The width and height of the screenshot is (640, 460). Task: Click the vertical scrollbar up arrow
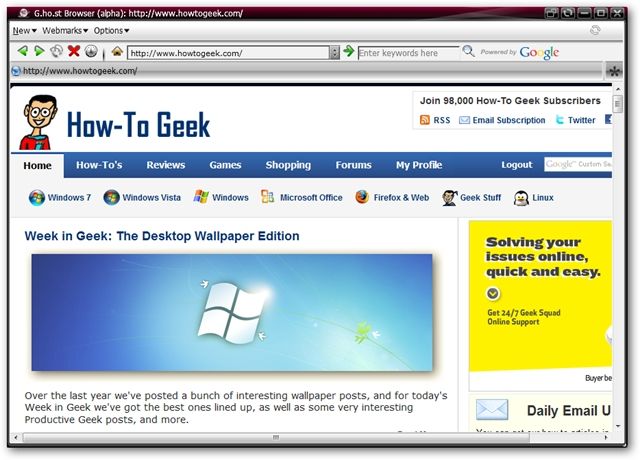click(x=618, y=89)
